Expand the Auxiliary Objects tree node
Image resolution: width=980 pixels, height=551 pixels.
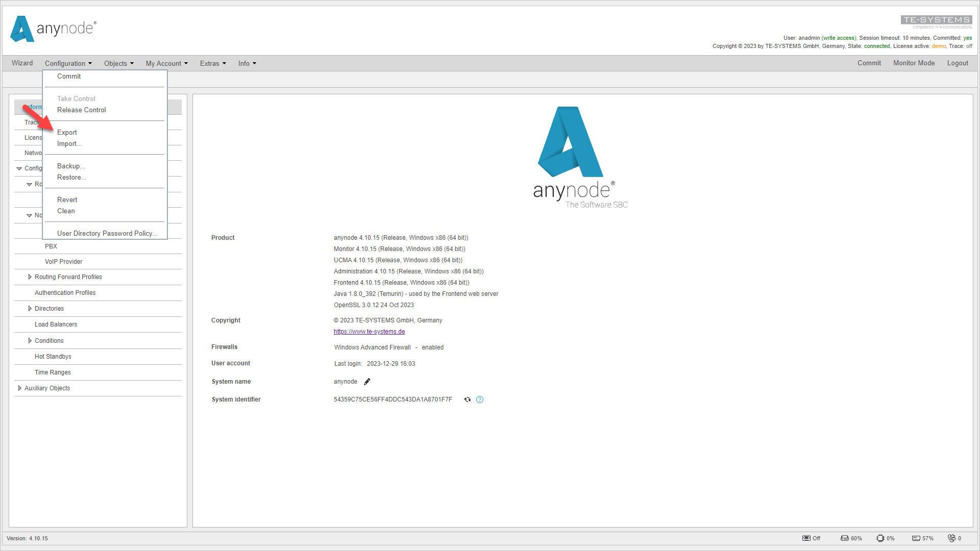(x=19, y=388)
